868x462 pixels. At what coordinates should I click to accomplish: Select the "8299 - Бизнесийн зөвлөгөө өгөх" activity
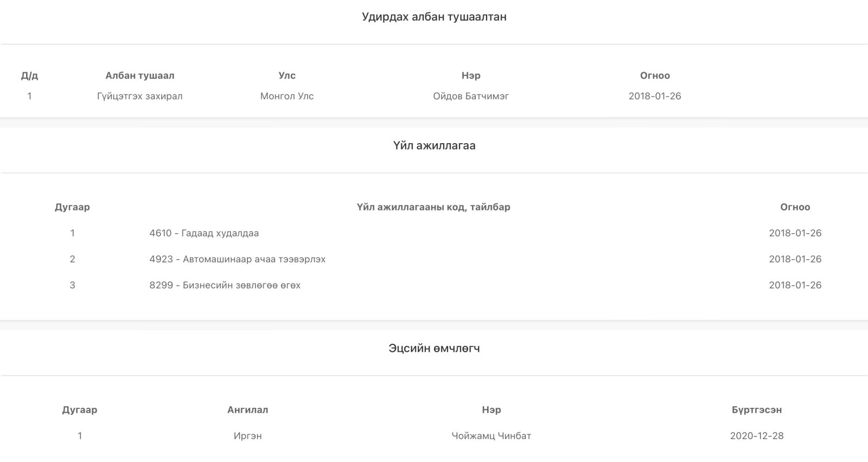(225, 285)
